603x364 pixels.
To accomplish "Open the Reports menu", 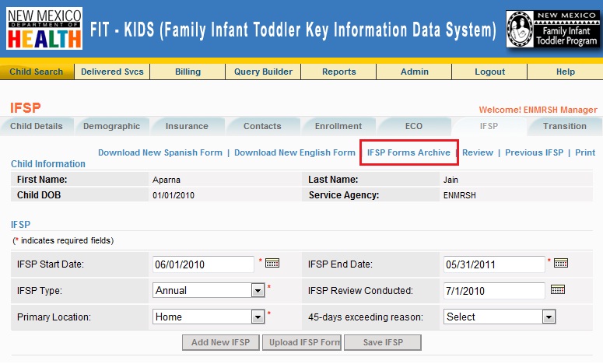I will (338, 72).
